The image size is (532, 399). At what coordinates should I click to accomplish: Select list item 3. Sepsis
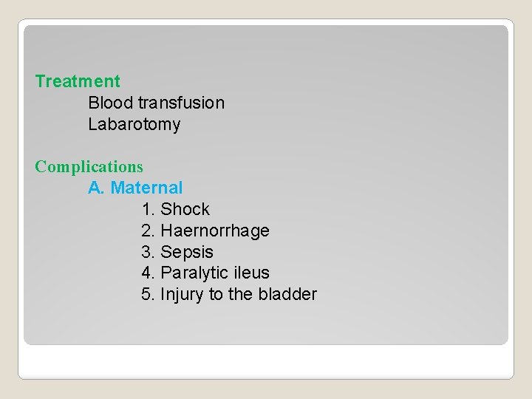[x=177, y=252]
